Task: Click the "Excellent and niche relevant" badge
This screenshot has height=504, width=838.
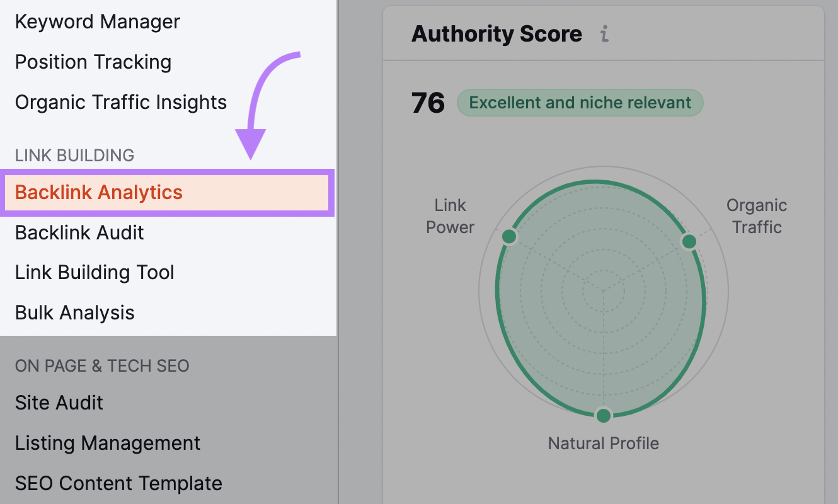Action: [x=580, y=103]
